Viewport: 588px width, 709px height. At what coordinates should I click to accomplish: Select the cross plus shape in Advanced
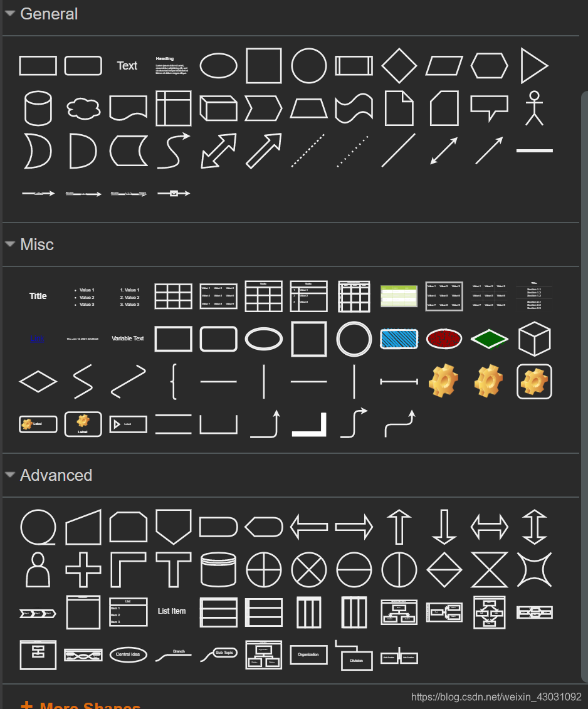click(83, 570)
